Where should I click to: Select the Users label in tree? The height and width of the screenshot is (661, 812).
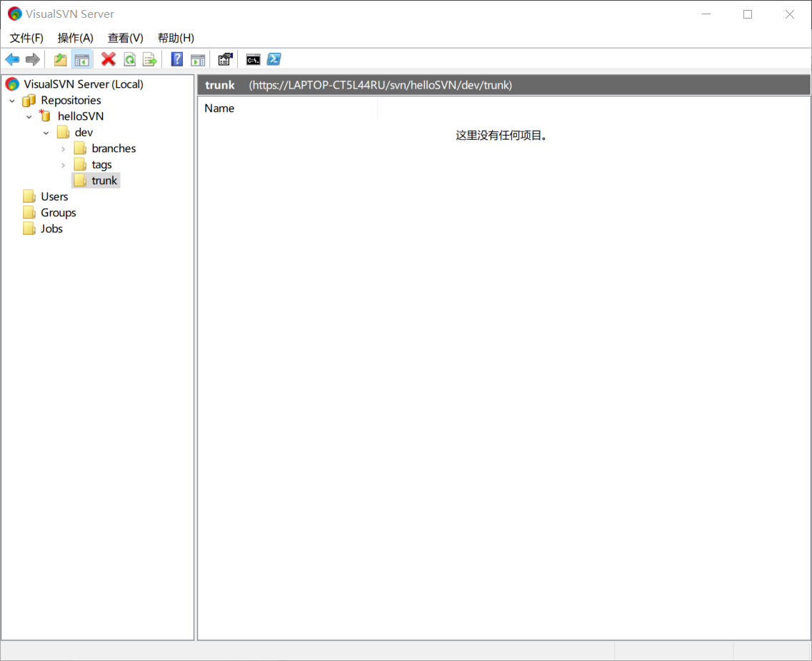(54, 196)
